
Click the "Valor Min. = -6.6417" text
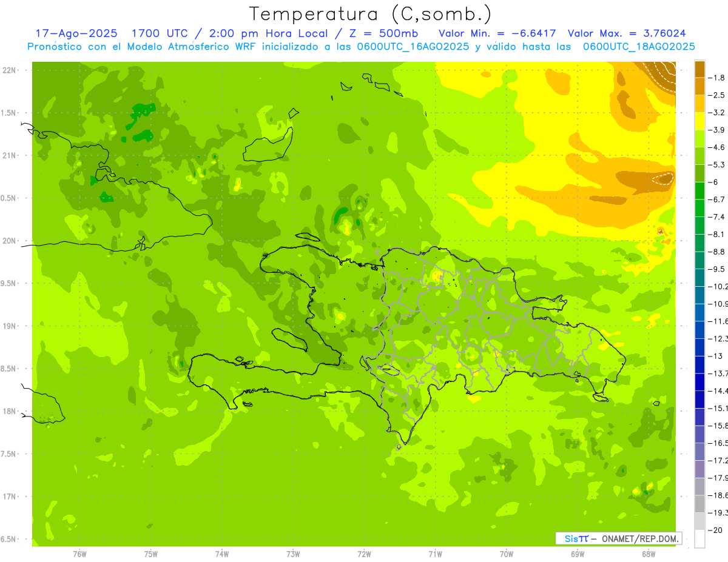497,33
